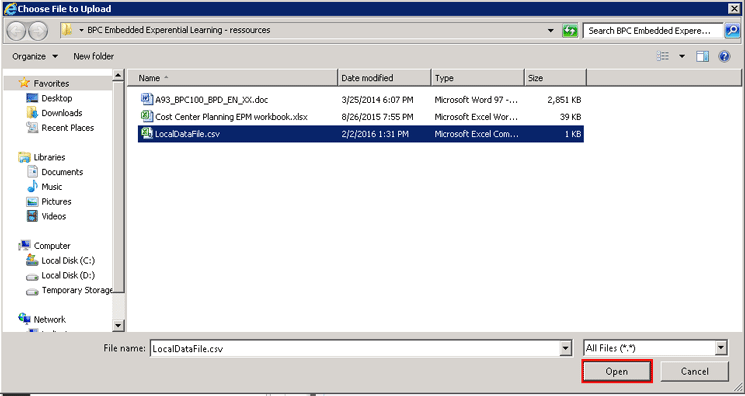Image resolution: width=745 pixels, height=396 pixels.
Task: Click the Excel icon of Cost Center Planning workbook
Action: [x=146, y=116]
